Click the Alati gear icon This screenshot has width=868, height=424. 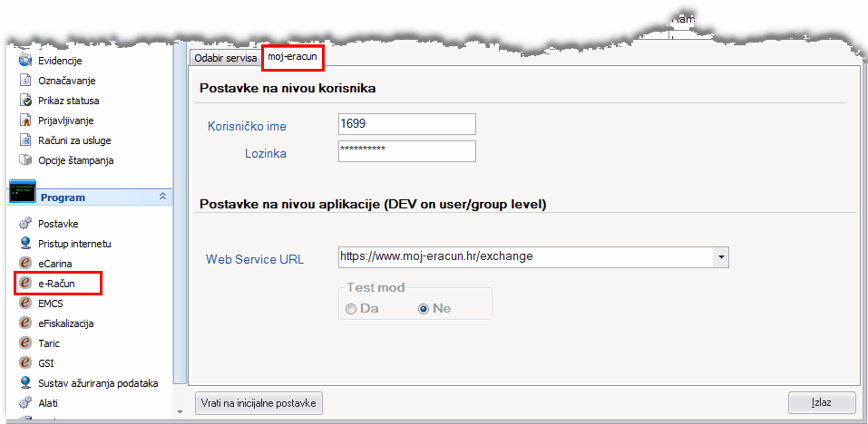click(24, 403)
